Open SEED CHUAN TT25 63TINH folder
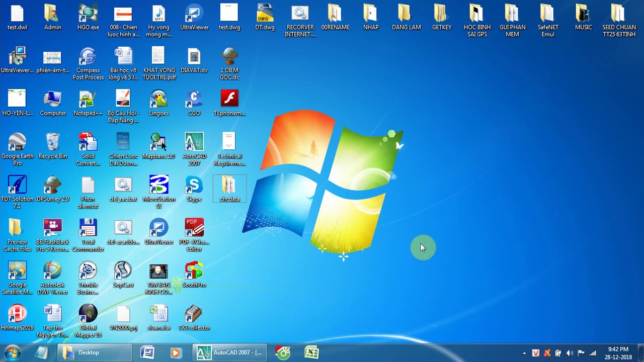Image resolution: width=644 pixels, height=362 pixels. 619,20
